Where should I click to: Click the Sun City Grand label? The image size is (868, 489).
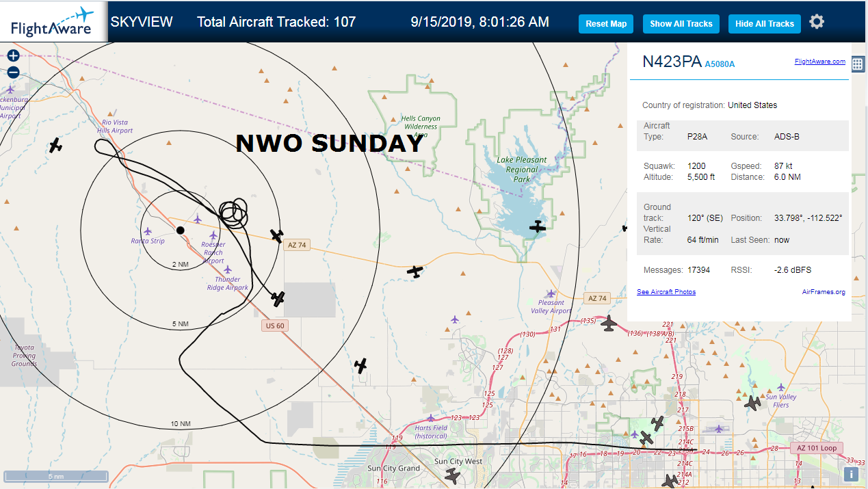tap(393, 468)
